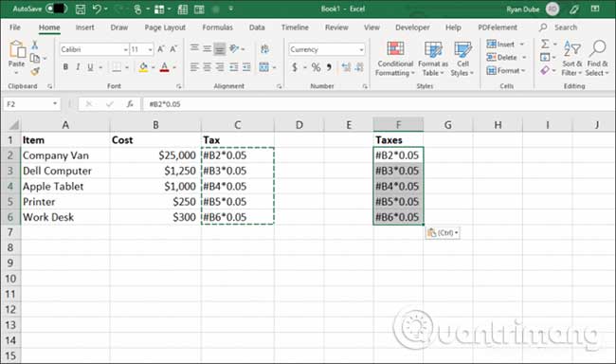Open Format as Table gallery
This screenshot has width=616, height=364.
pyautogui.click(x=433, y=59)
